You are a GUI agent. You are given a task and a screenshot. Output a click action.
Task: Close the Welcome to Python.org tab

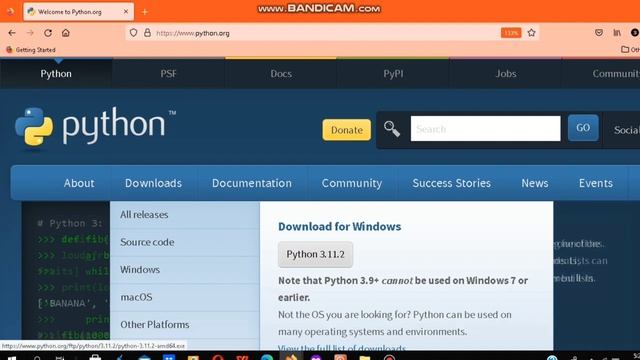pos(126,12)
